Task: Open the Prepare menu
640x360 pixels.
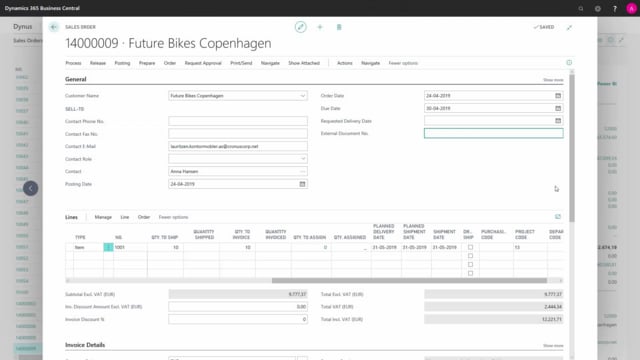Action: (147, 63)
